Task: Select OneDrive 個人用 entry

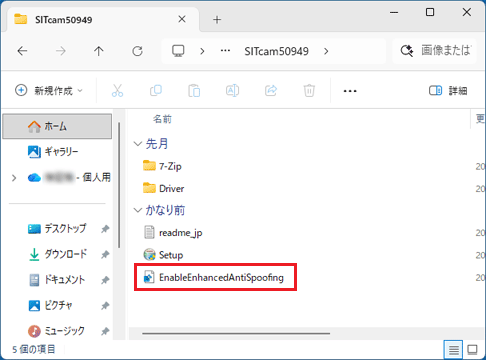Action: point(69,178)
